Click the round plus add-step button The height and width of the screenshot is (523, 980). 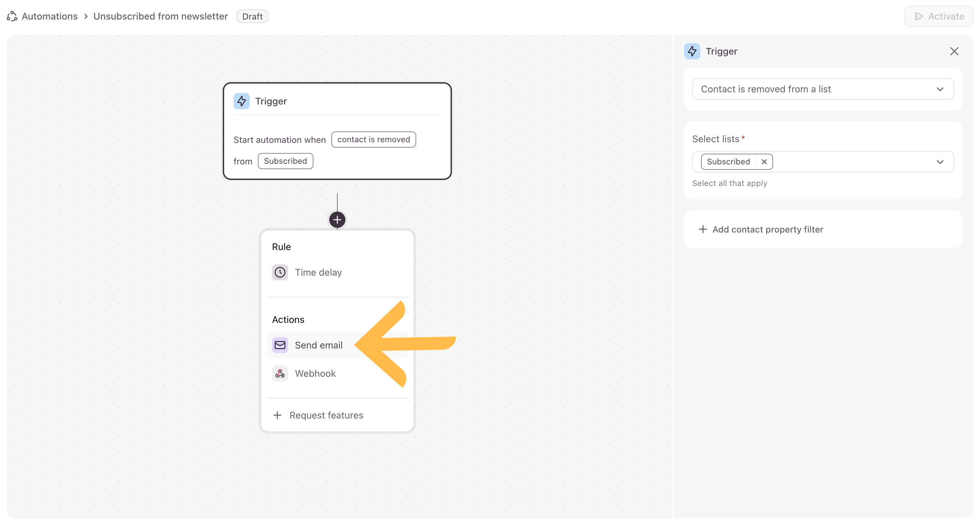tap(337, 219)
